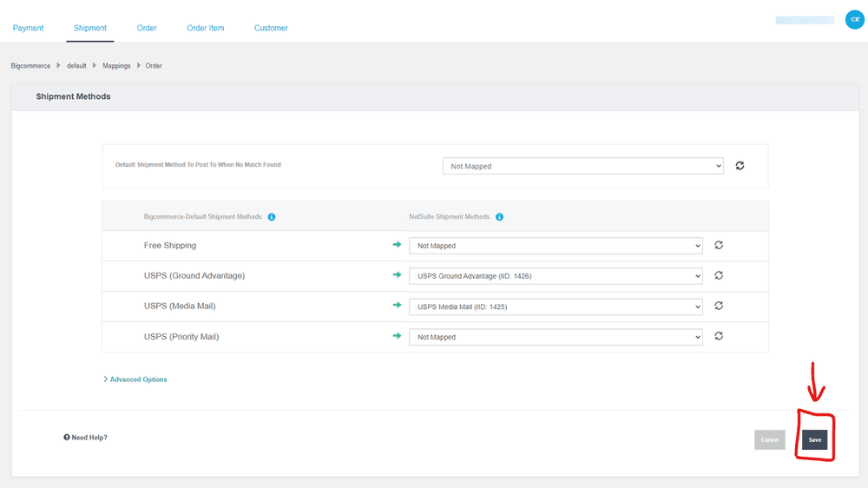Open the Need Help link
Viewport: 868px width, 488px height.
point(85,438)
